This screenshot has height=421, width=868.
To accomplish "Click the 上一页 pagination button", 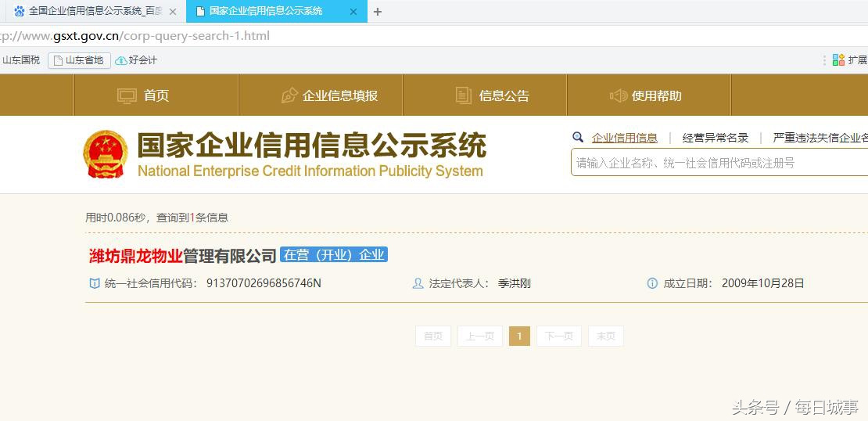I will 480,336.
